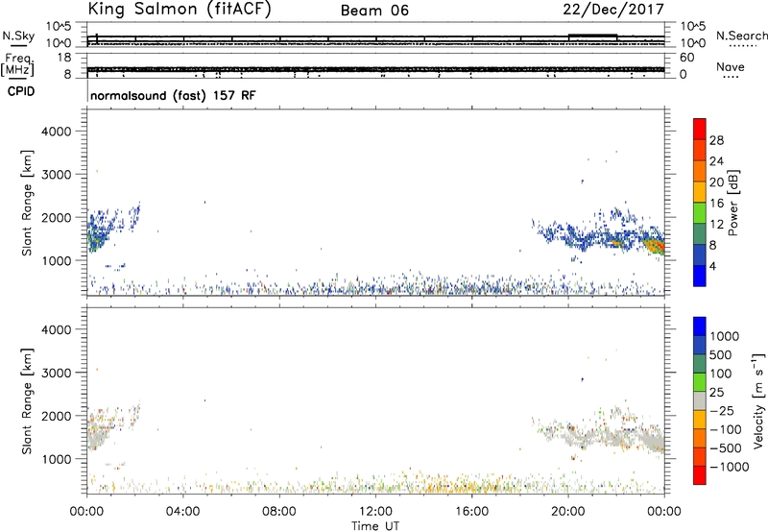
Task: Click 'Slant Range [km]' label of the power panel
Action: [x=27, y=203]
